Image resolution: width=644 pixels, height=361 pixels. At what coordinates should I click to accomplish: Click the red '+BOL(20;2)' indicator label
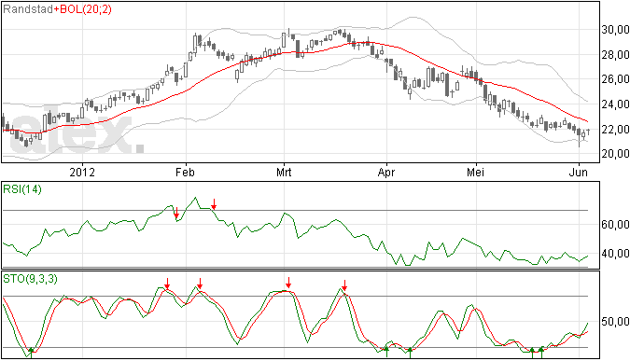[82, 9]
